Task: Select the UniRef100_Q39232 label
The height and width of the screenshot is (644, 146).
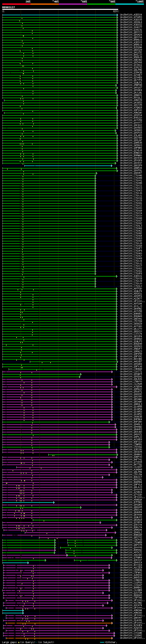Action: coord(131,67)
